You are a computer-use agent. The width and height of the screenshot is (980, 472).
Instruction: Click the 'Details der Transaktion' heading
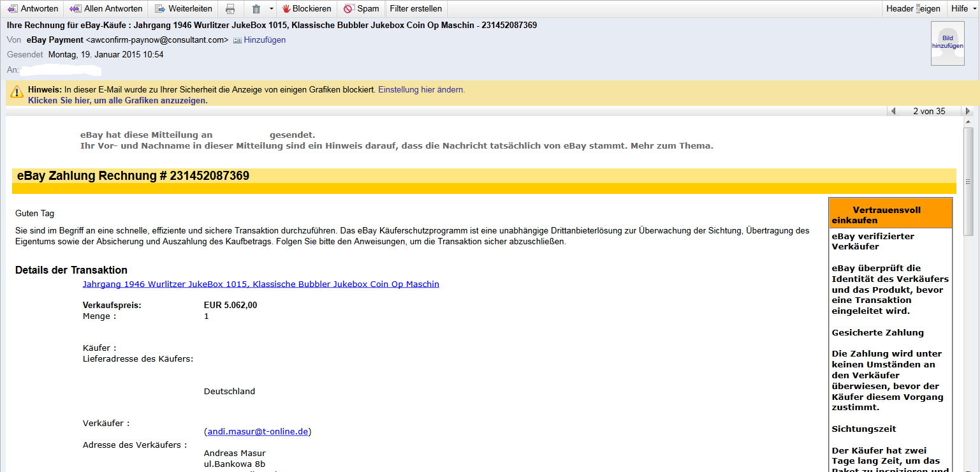click(71, 270)
